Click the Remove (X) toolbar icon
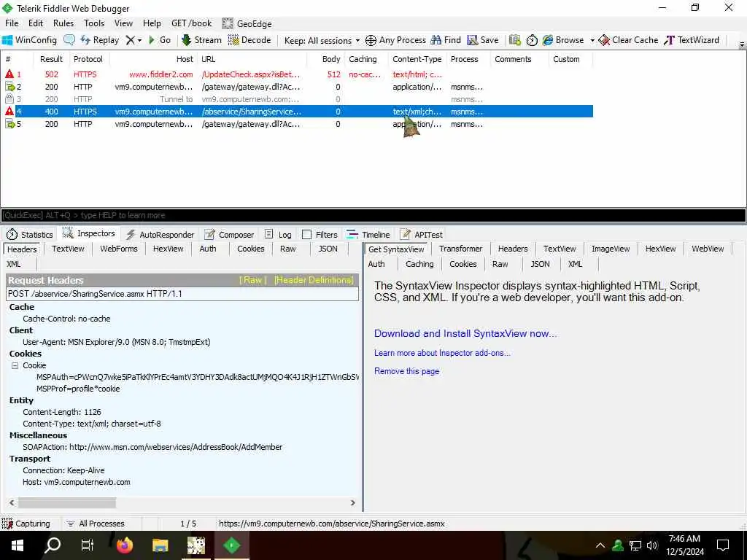747x560 pixels. (130, 41)
